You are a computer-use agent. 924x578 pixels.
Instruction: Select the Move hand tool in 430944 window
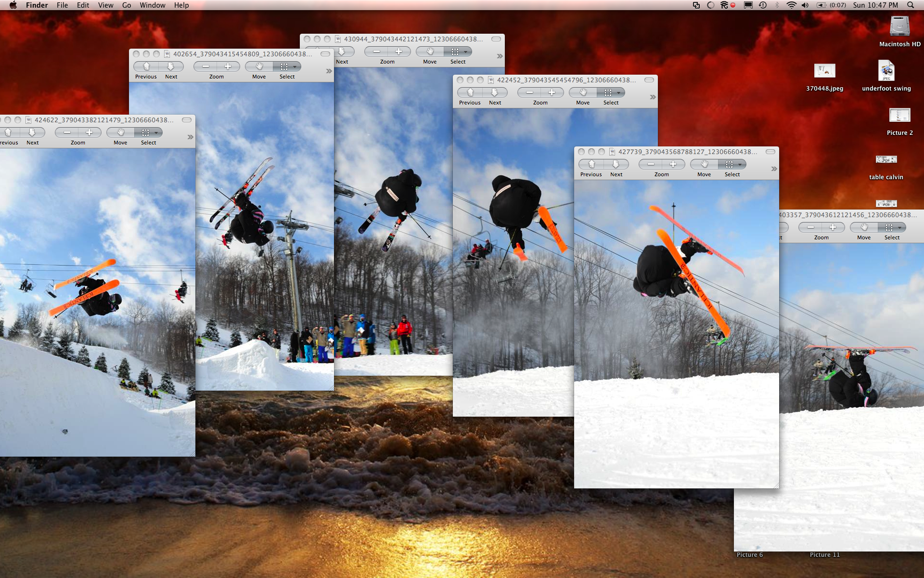point(430,52)
